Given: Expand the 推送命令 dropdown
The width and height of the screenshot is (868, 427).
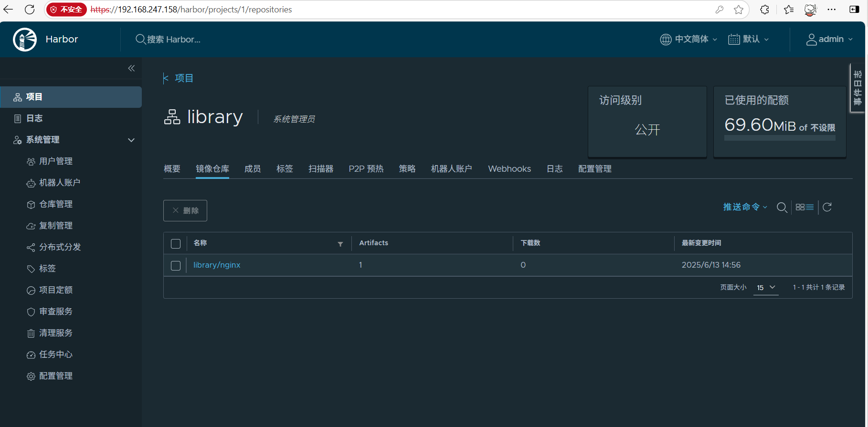Looking at the screenshot, I should [745, 207].
